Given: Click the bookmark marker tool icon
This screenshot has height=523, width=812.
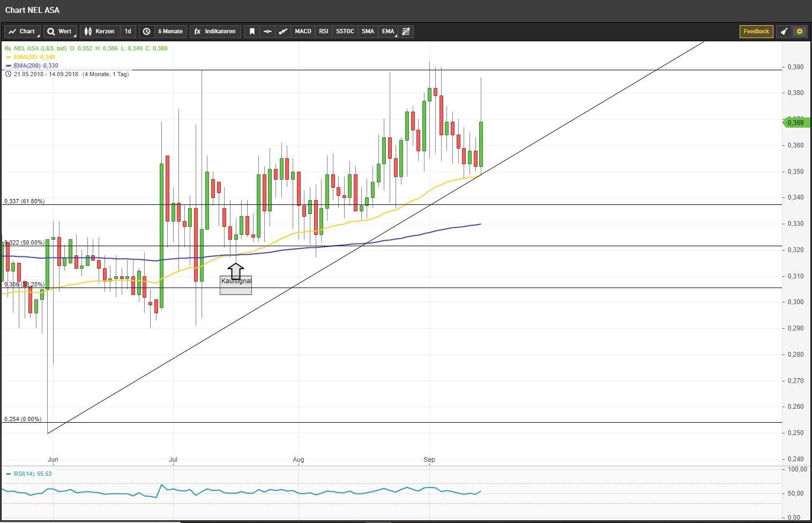Looking at the screenshot, I should (252, 32).
